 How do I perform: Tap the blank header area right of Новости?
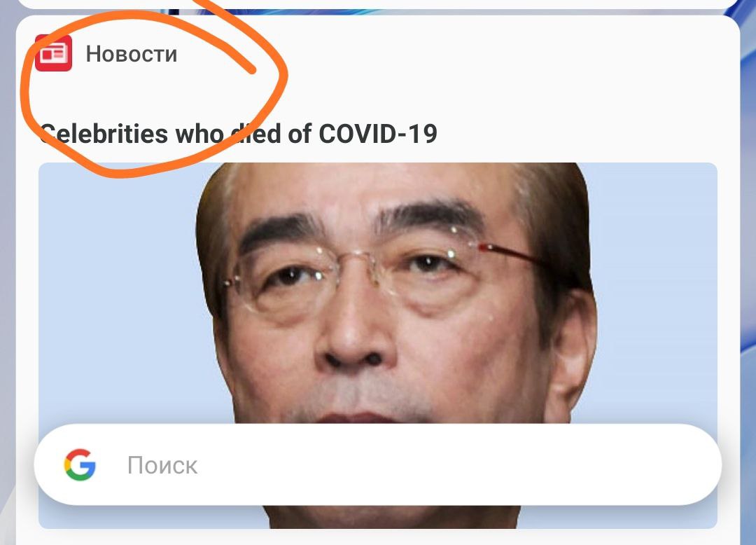[482, 53]
